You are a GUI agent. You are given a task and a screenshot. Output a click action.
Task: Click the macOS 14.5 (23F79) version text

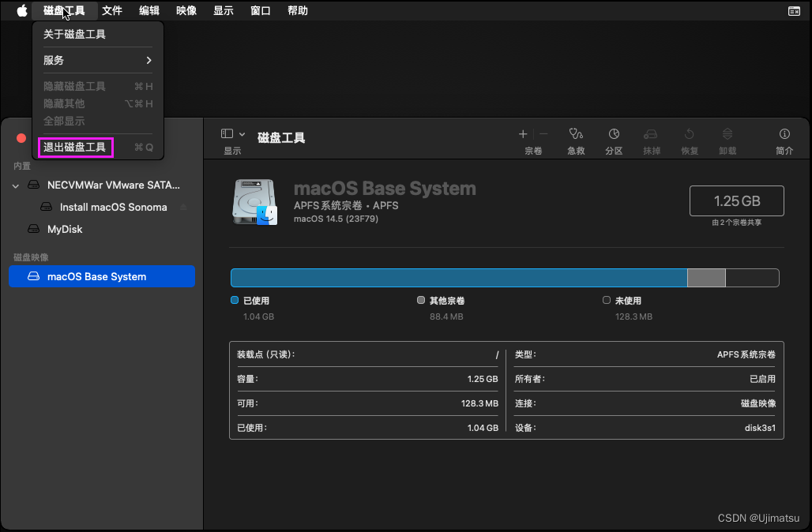point(336,219)
